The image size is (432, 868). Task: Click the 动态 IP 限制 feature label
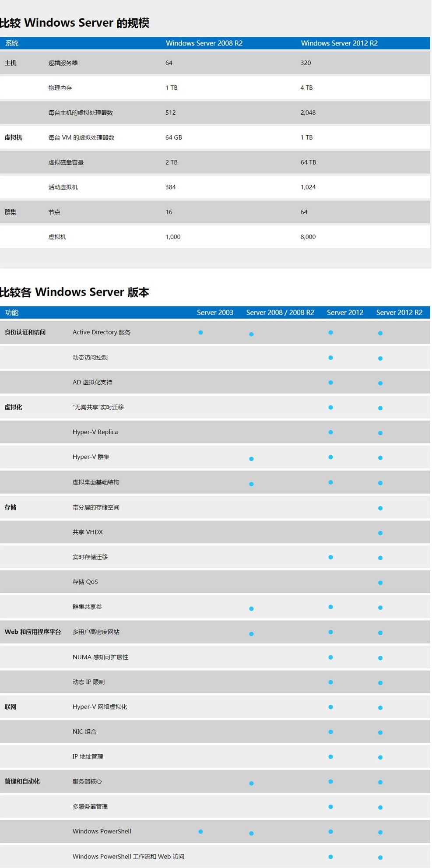click(x=88, y=682)
